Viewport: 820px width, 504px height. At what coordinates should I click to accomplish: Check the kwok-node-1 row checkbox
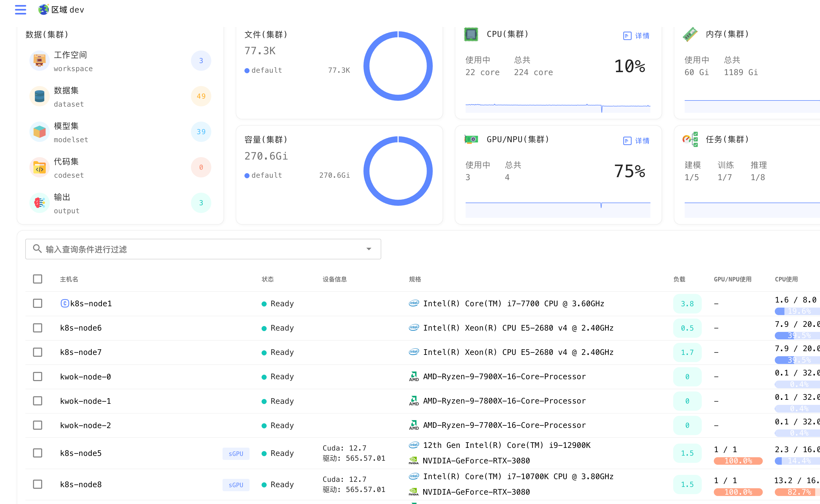37,401
